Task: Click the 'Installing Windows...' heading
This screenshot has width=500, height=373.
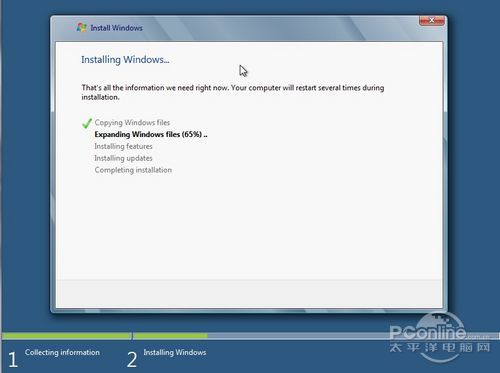Action: pyautogui.click(x=125, y=60)
